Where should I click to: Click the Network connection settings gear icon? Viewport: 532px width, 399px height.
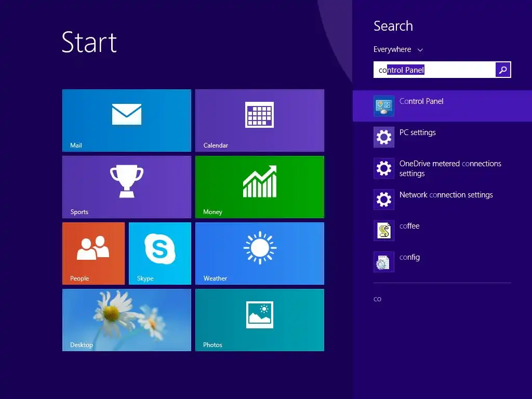pyautogui.click(x=384, y=199)
